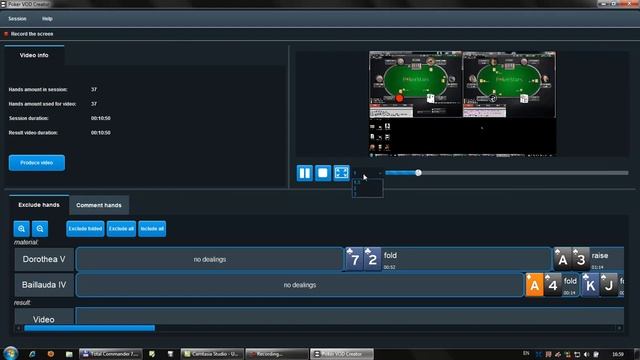Open the playback speed dropdown
This screenshot has width=640, height=360.
(x=367, y=173)
